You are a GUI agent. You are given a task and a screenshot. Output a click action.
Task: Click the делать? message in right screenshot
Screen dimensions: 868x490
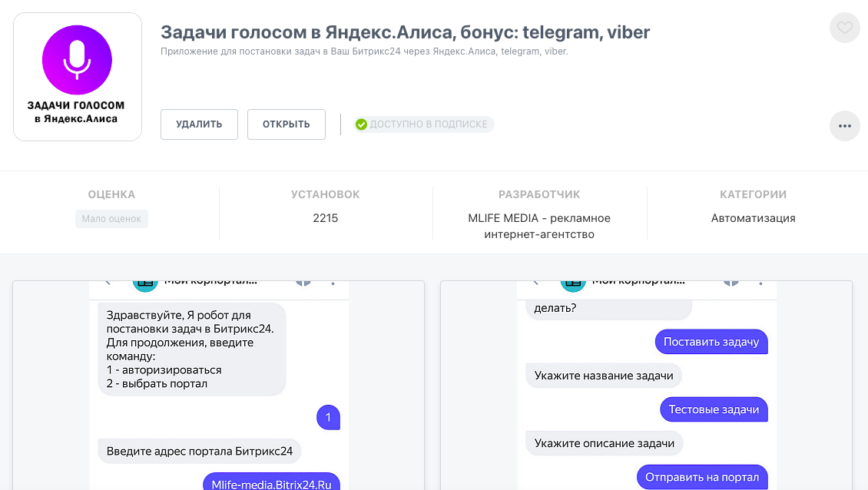point(608,309)
